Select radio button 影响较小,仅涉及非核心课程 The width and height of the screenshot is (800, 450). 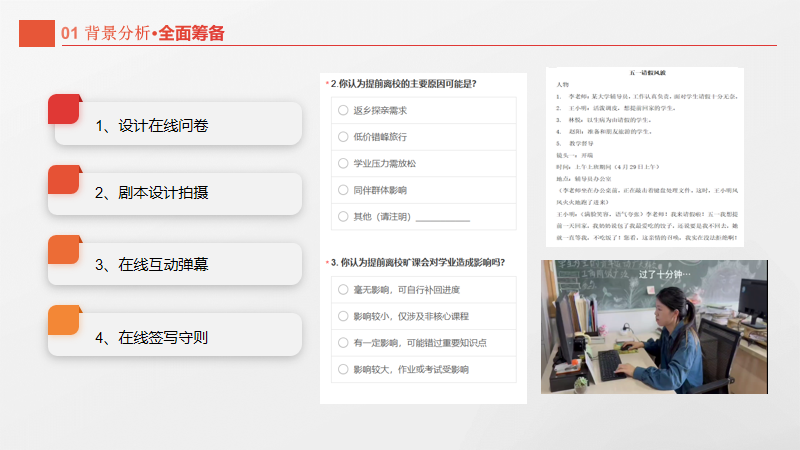click(343, 316)
